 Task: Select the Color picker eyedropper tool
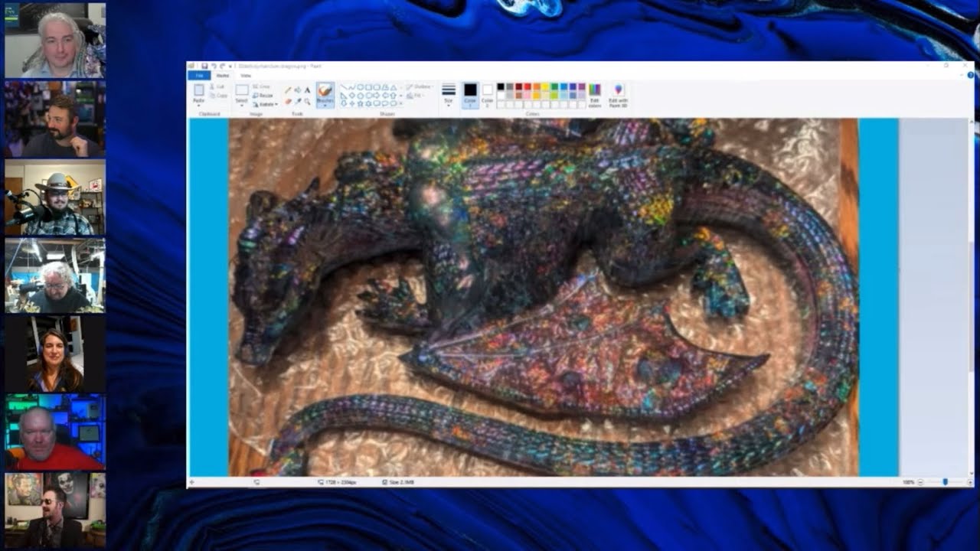point(298,101)
